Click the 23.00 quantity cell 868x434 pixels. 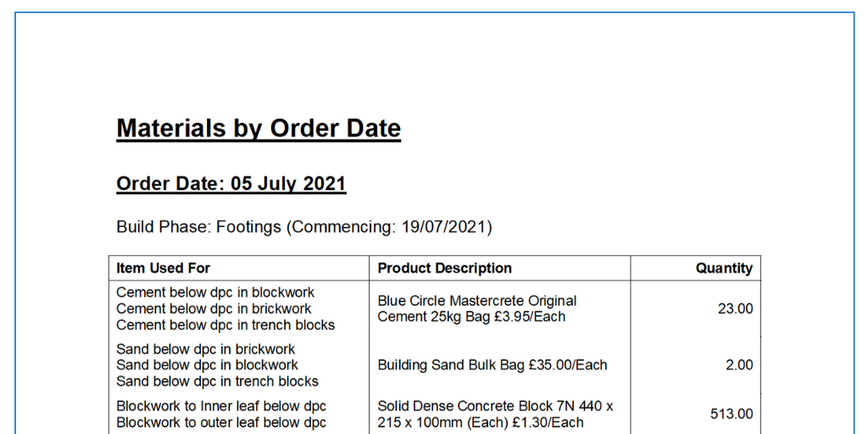(735, 309)
